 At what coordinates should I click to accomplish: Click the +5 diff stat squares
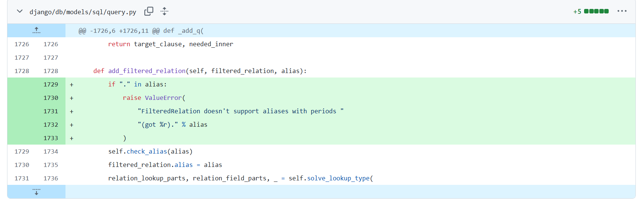coord(596,11)
